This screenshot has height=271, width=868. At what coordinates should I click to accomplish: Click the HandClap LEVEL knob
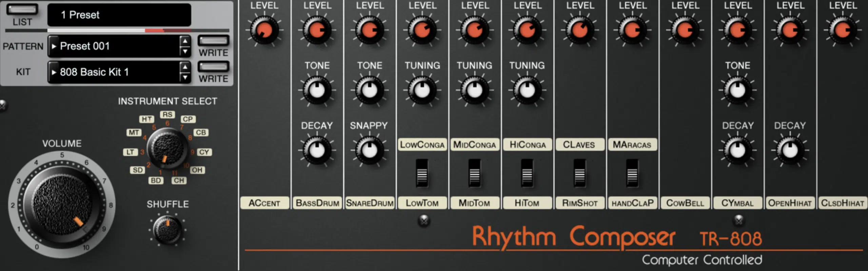point(632,30)
